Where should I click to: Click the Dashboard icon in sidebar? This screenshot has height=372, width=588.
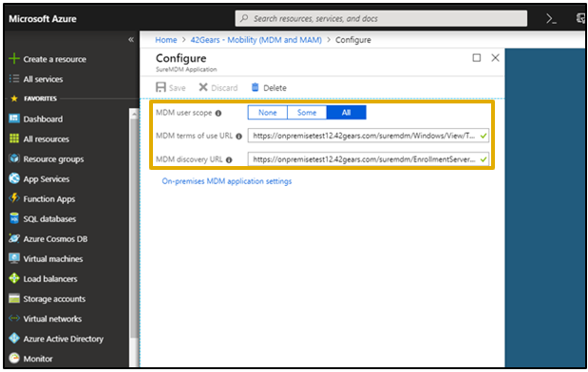pyautogui.click(x=14, y=119)
